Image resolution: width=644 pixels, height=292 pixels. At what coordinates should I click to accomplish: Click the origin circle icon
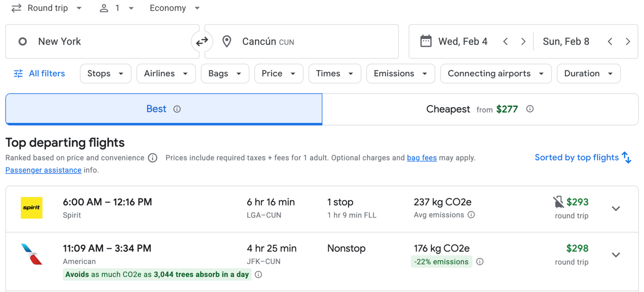(x=22, y=41)
